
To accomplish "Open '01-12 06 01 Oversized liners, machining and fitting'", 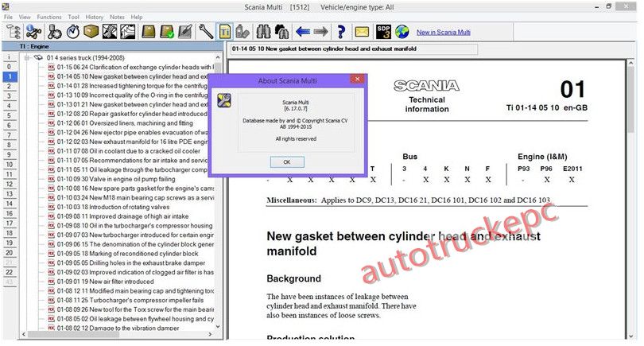I will tap(125, 122).
